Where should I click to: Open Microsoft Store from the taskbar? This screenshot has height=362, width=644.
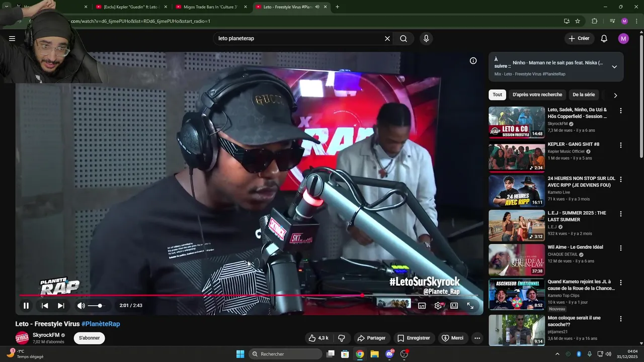pos(345,354)
